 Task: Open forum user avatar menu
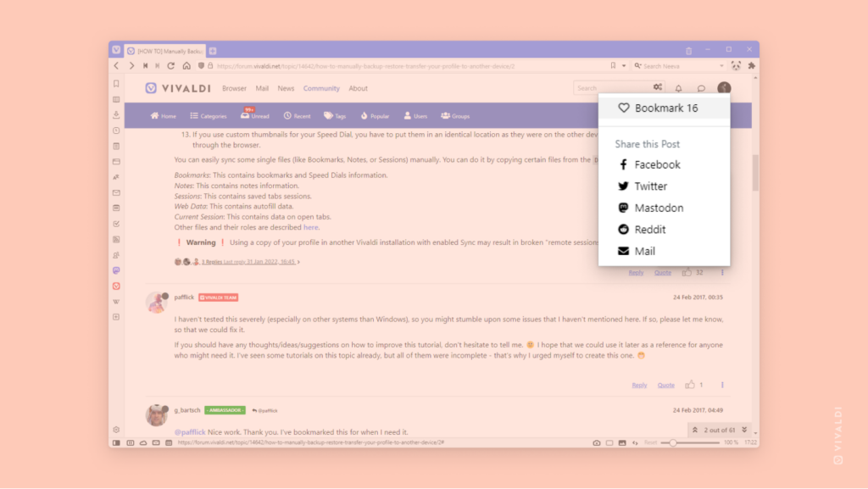[724, 88]
